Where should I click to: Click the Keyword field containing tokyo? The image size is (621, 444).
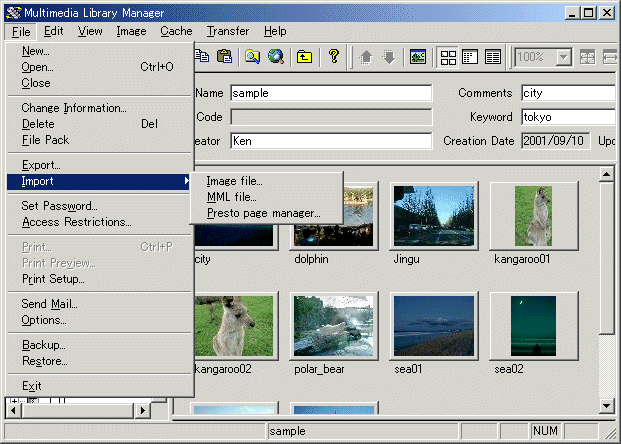(x=568, y=117)
